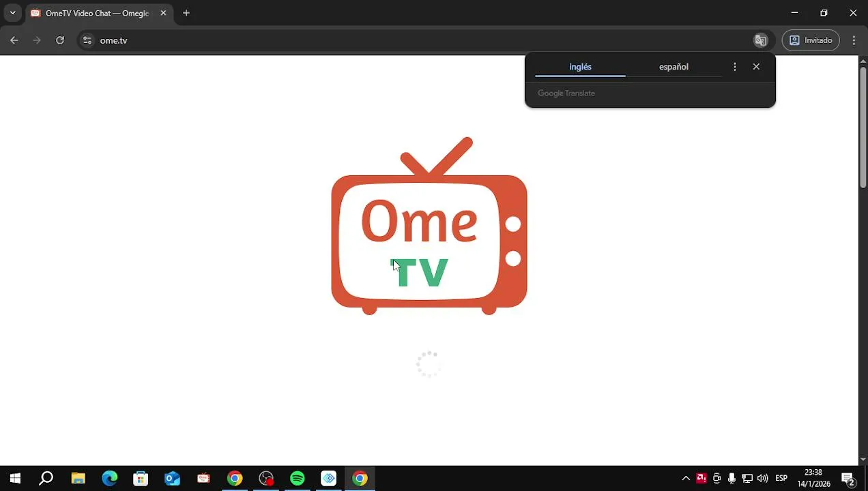Minimize the Chrome window
Image resolution: width=868 pixels, height=491 pixels.
pyautogui.click(x=794, y=13)
